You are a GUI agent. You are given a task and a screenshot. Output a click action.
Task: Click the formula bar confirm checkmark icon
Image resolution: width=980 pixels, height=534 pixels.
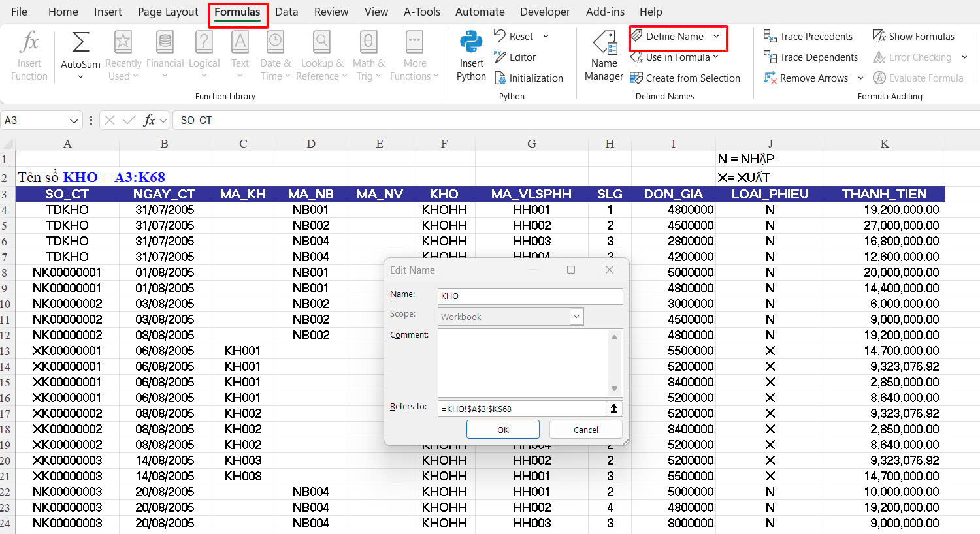click(x=129, y=120)
